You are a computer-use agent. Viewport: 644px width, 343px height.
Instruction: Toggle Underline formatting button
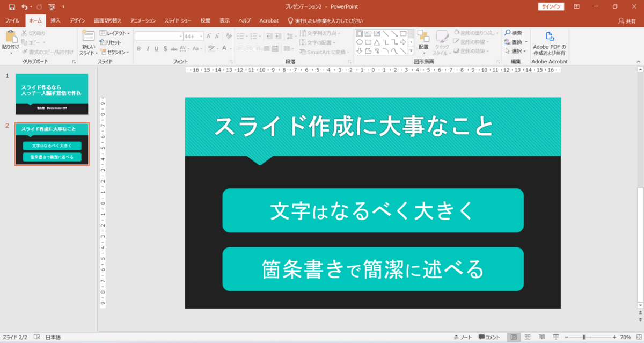(x=157, y=48)
